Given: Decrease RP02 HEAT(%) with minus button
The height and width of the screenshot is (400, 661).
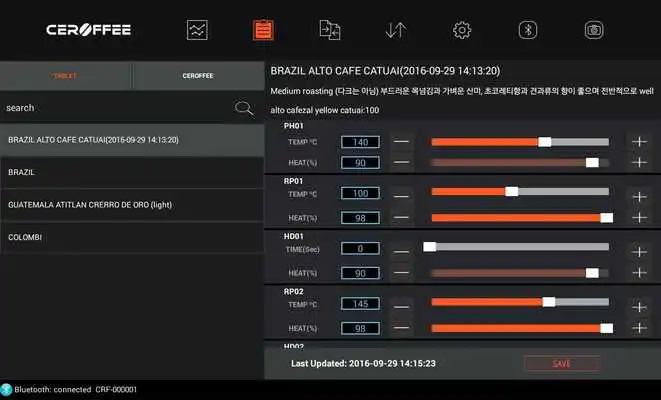Looking at the screenshot, I should (401, 328).
